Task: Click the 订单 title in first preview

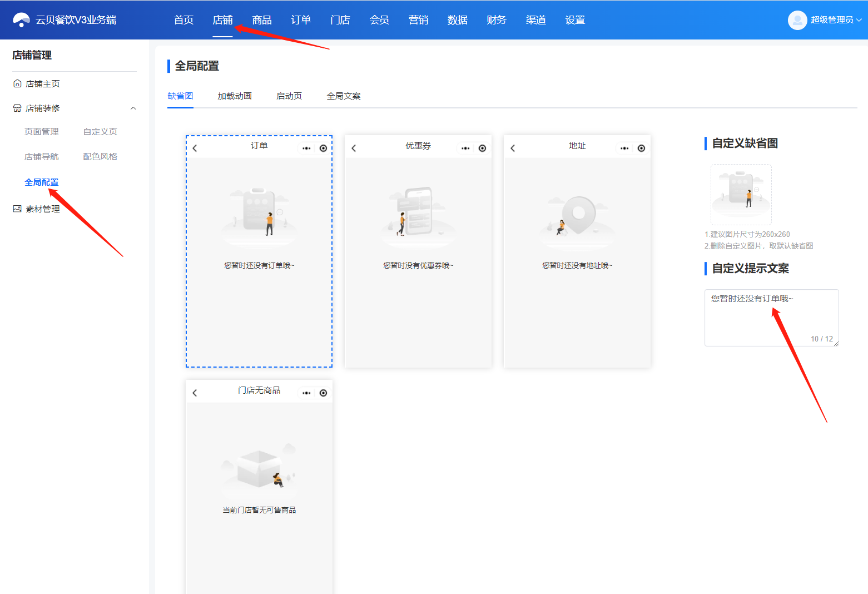Action: coord(259,146)
